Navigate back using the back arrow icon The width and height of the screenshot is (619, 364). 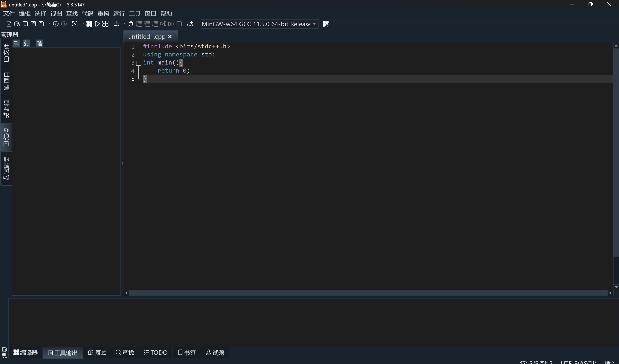56,24
